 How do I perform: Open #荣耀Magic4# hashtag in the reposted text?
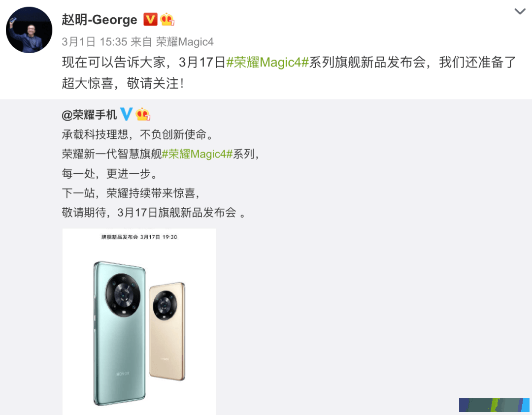197,154
